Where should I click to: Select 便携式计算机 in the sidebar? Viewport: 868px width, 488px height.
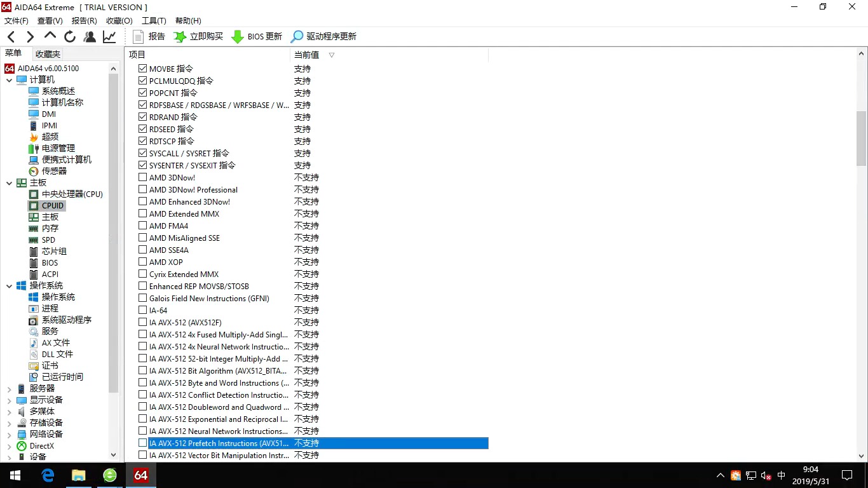(60, 159)
